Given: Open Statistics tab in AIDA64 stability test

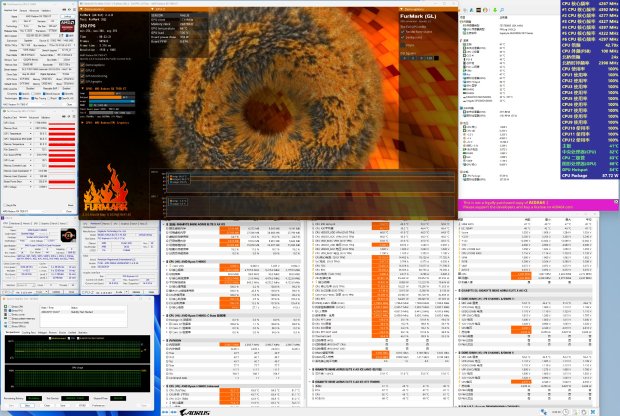Looking at the screenshot, I should click(83, 333).
